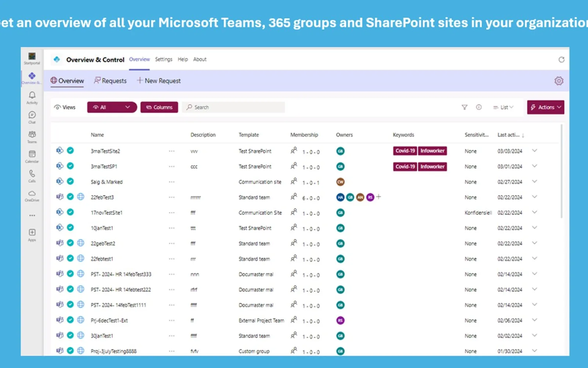Screen dimensions: 588x368
Task: Open the List layout dropdown
Action: [503, 107]
